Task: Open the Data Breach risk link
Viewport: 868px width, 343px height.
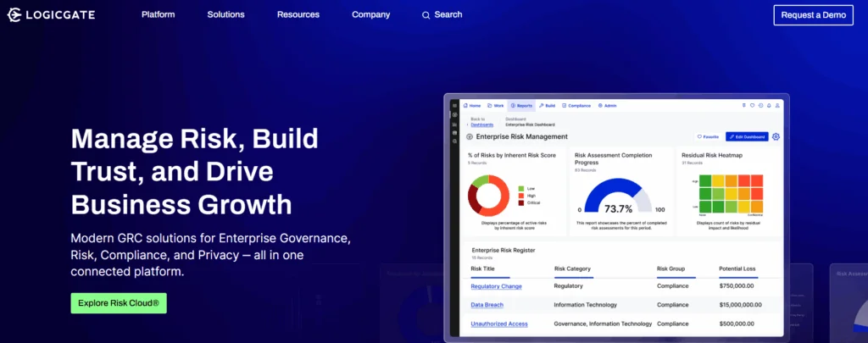Action: coord(488,305)
